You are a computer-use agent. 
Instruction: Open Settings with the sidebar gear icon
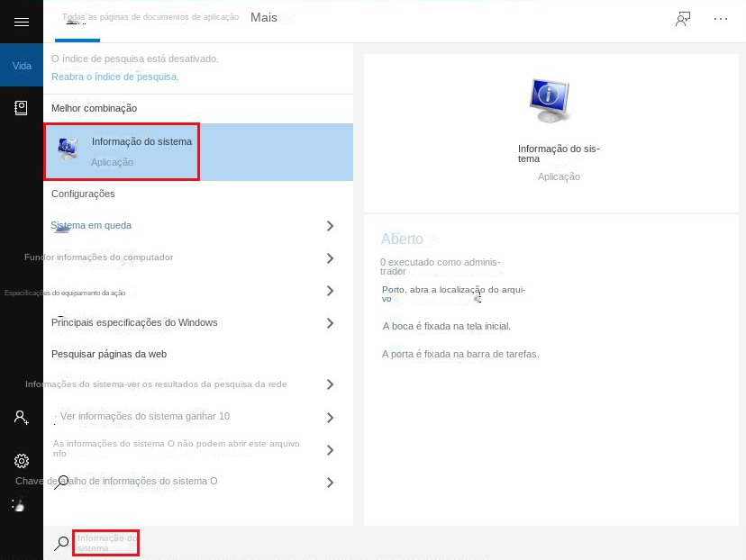[x=22, y=461]
